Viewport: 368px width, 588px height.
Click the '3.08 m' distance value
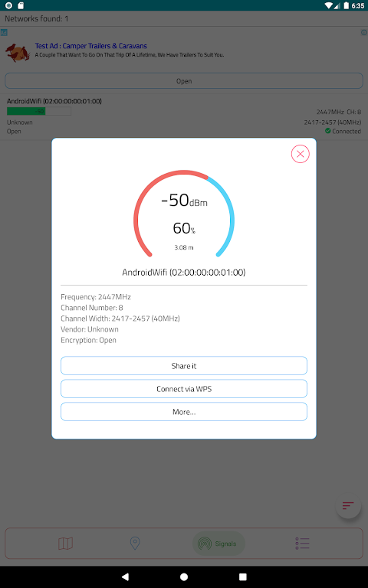click(x=184, y=247)
